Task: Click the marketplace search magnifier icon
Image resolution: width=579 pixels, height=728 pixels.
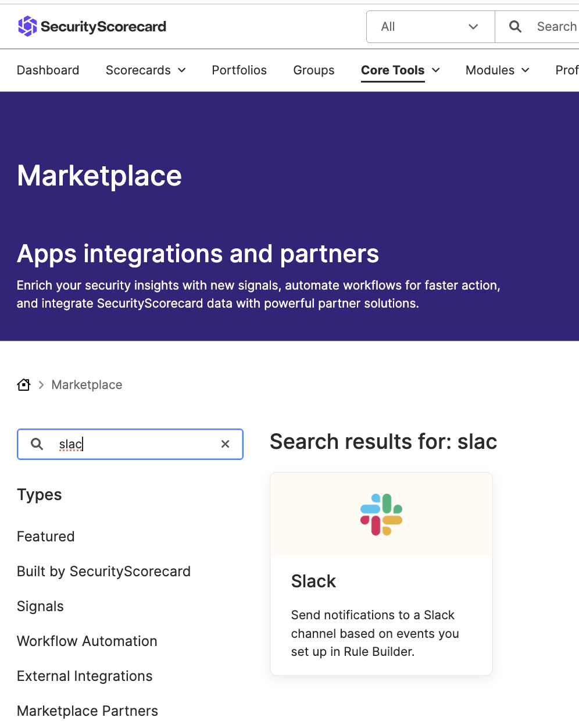Action: (37, 444)
